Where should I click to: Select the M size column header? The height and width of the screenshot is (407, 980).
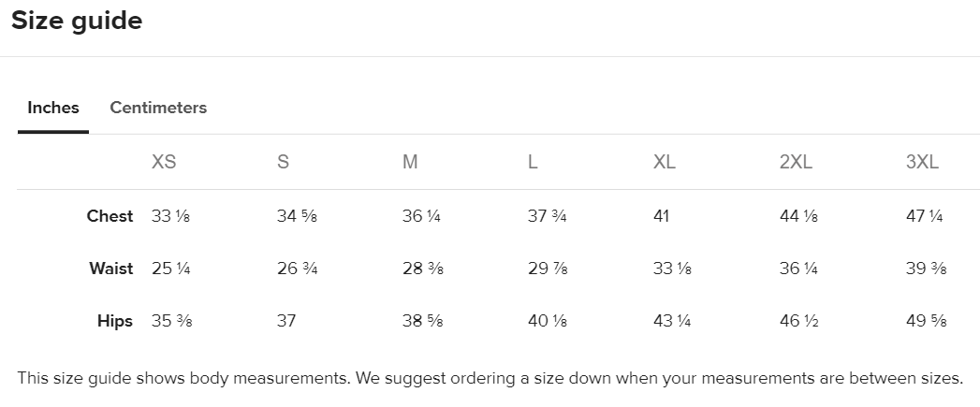point(410,162)
